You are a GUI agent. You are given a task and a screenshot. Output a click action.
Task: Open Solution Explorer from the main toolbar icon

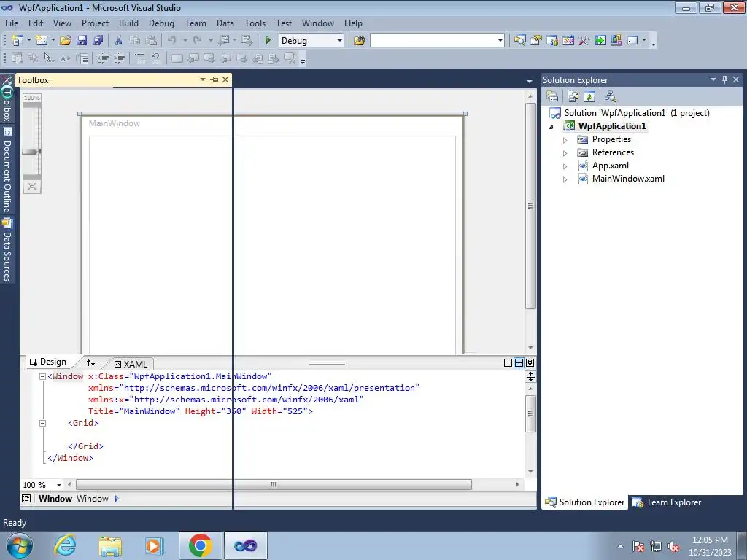pyautogui.click(x=519, y=41)
